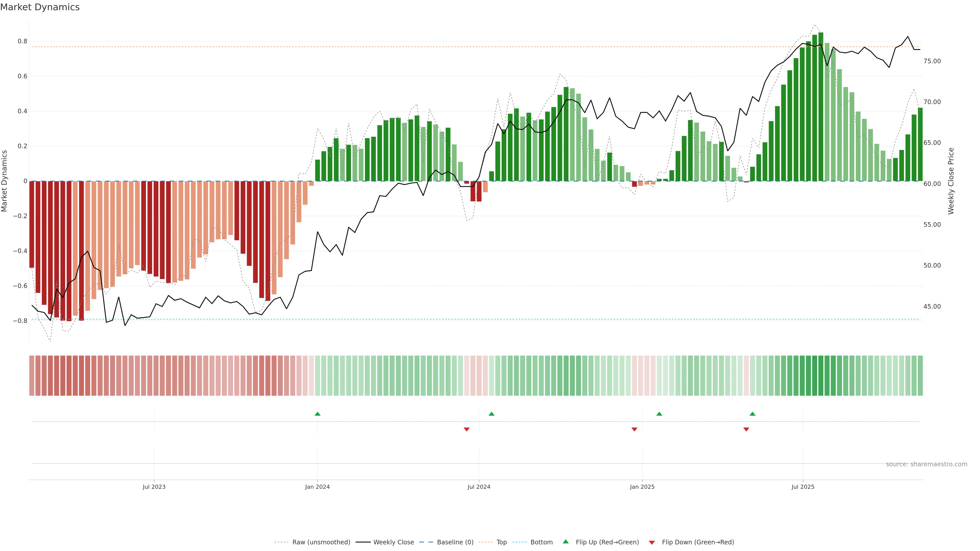980x551 pixels.
Task: Click the Jul 2023 axis label
Action: point(154,487)
